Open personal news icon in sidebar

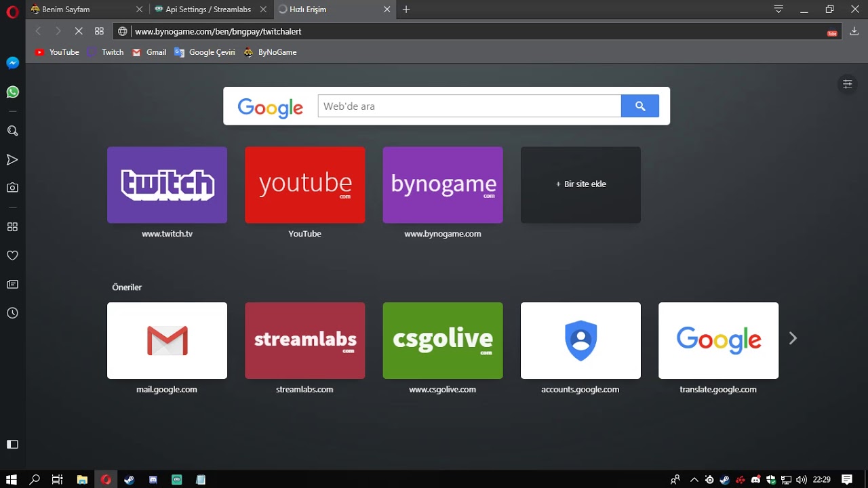click(x=12, y=284)
